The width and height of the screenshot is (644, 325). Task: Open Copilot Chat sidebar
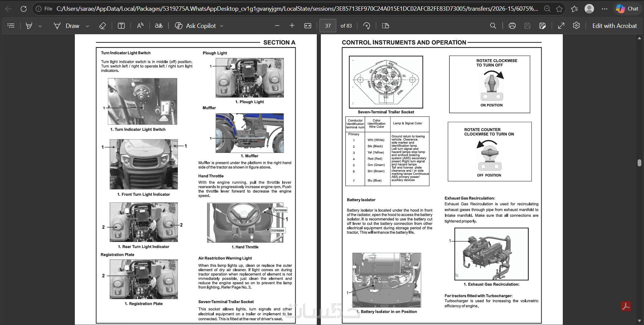coord(627,9)
